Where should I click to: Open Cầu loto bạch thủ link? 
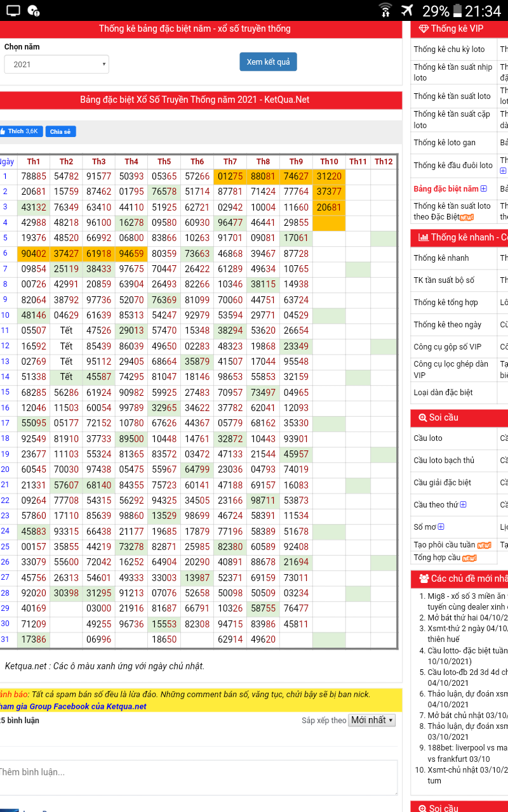[x=444, y=461]
